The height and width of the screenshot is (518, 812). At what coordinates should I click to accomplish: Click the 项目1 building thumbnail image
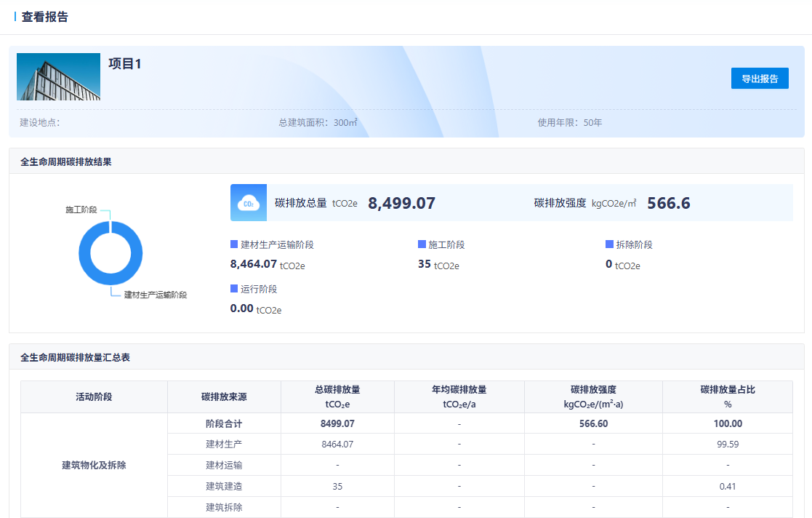coord(58,76)
